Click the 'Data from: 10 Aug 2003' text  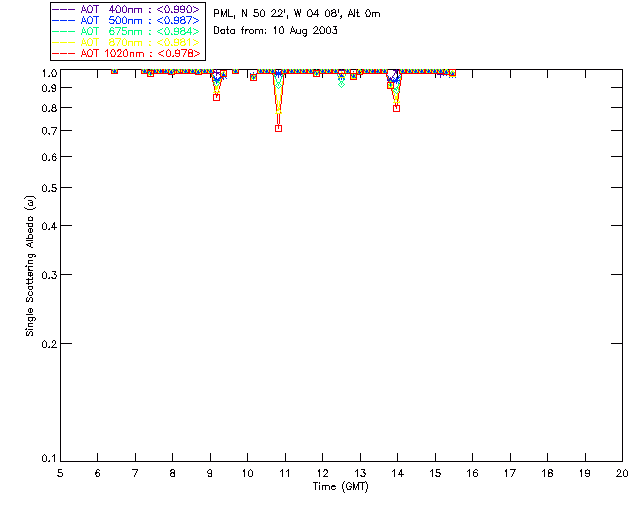[276, 31]
